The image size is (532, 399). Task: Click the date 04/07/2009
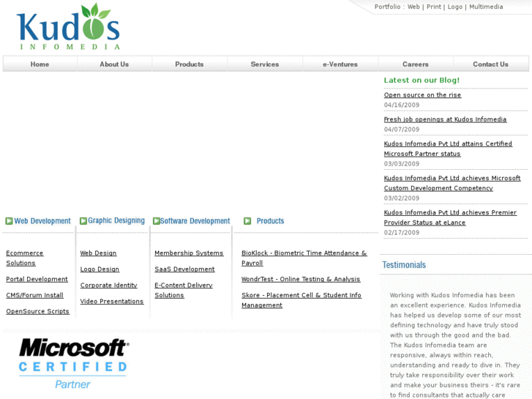coord(402,130)
